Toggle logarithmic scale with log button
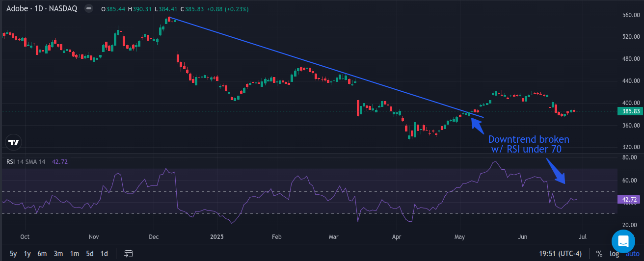The image size is (644, 261). pyautogui.click(x=614, y=254)
